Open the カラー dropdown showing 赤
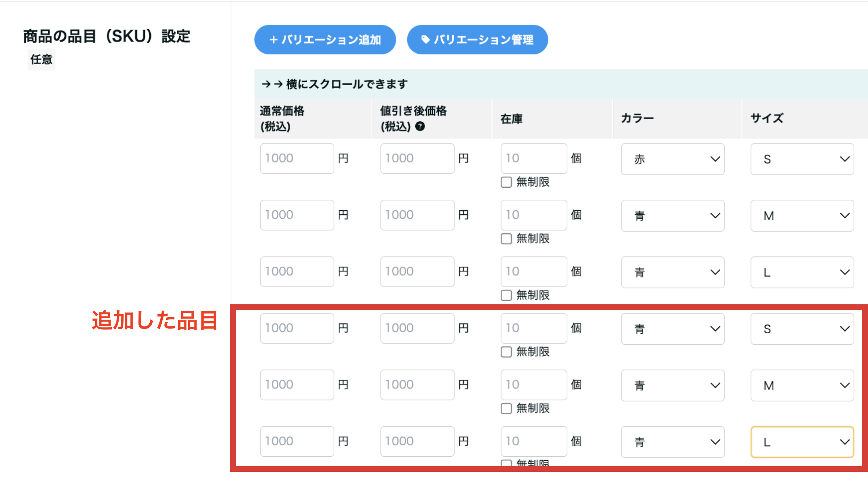The width and height of the screenshot is (868, 489). coord(672,159)
